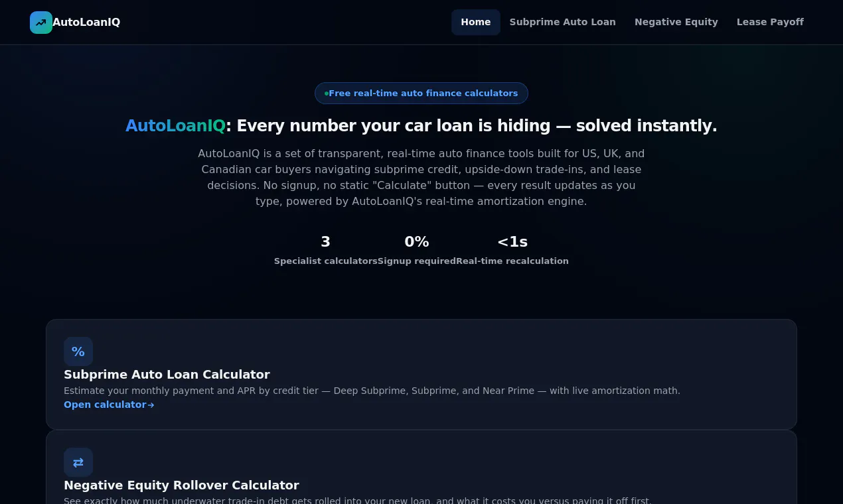Go to Subprime Auto Loan page
Screen dimensions: 843x504
pyautogui.click(x=563, y=22)
